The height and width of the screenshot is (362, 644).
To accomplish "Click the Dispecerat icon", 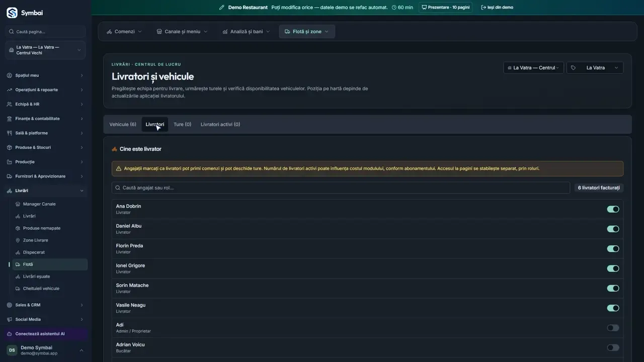I will [18, 252].
